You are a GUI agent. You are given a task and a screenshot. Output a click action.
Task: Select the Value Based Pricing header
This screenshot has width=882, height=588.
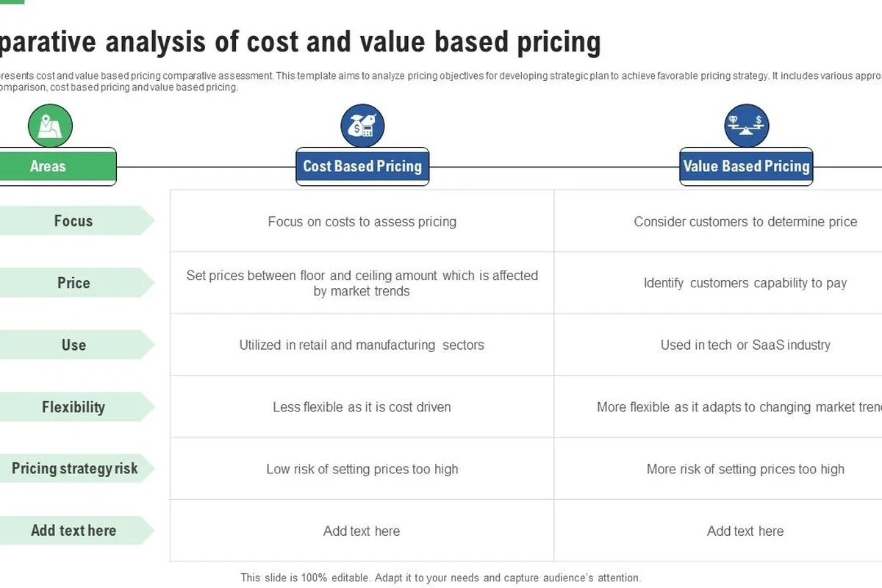pos(746,167)
